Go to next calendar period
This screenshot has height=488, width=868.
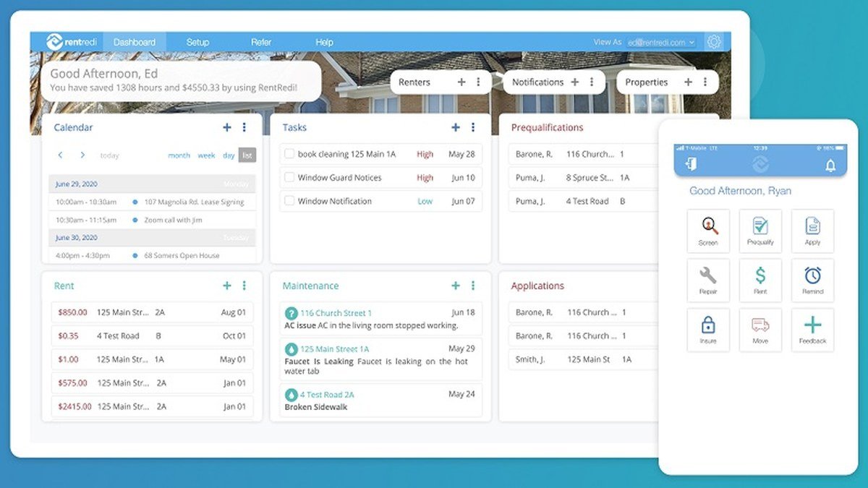[82, 155]
